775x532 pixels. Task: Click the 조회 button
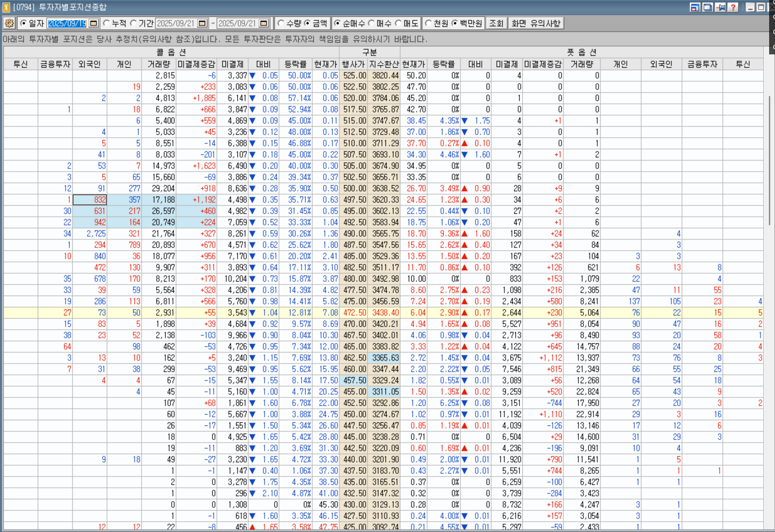496,23
